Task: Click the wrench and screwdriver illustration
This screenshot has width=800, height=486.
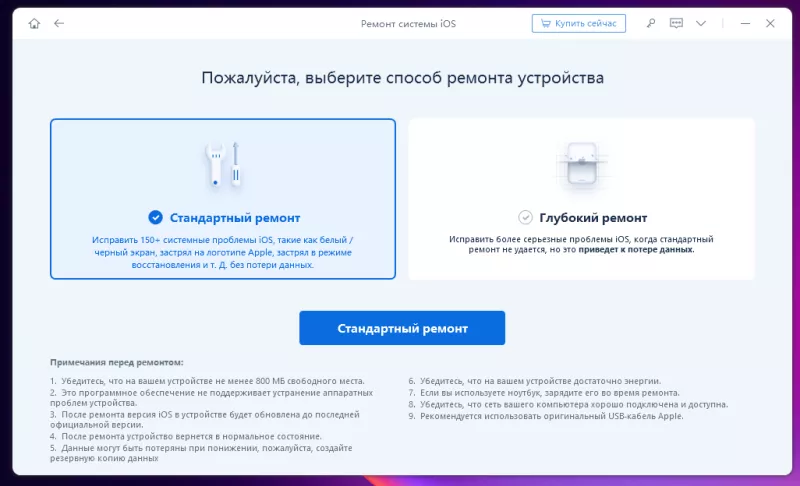Action: (x=223, y=165)
